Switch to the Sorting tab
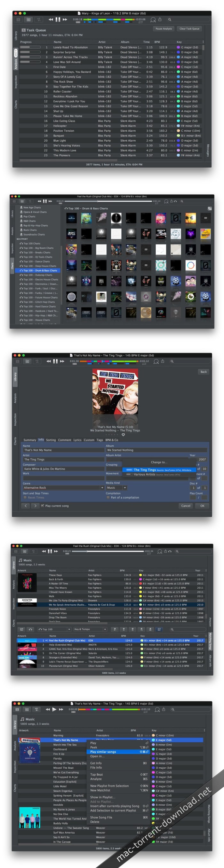224x868 pixels. (51, 440)
